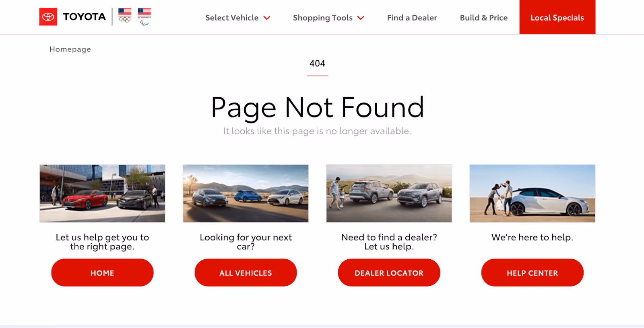Follow the Homepage breadcrumb link
Viewport: 644px width, 328px height.
point(70,49)
